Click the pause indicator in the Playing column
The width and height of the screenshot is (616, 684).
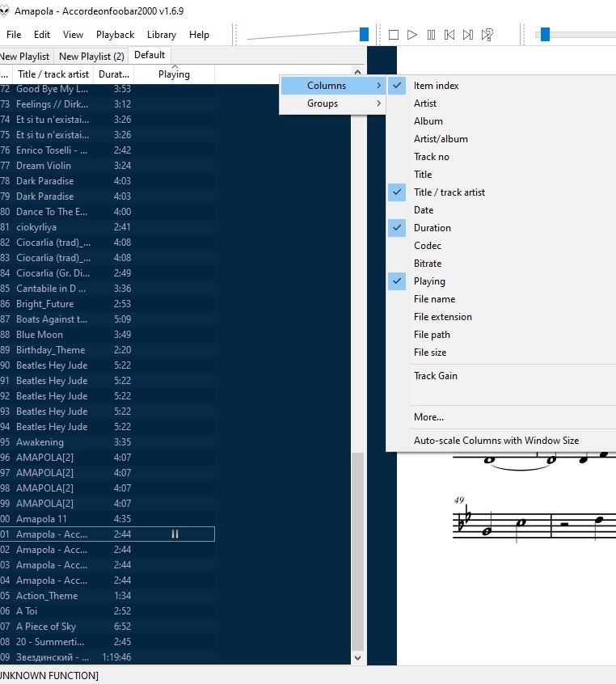tap(175, 534)
